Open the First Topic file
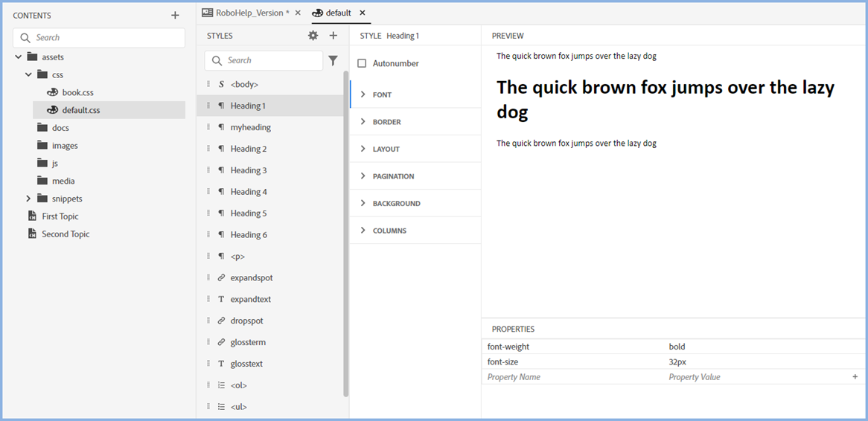This screenshot has width=868, height=421. [60, 216]
